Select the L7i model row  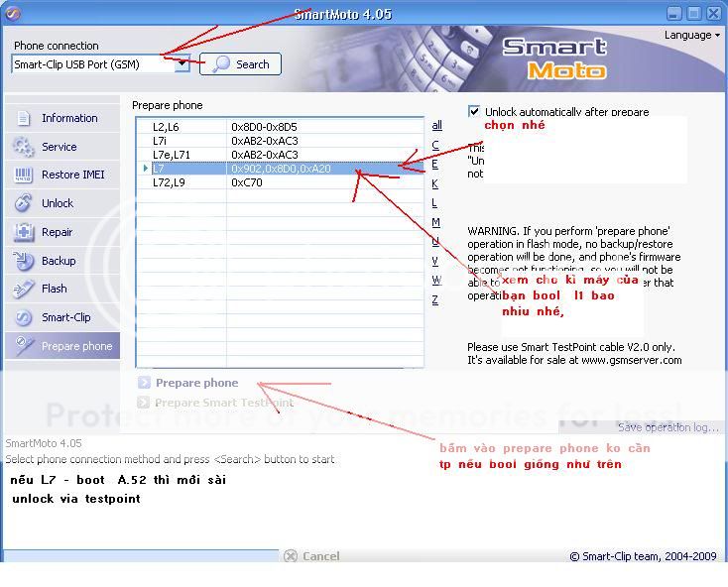(281, 141)
